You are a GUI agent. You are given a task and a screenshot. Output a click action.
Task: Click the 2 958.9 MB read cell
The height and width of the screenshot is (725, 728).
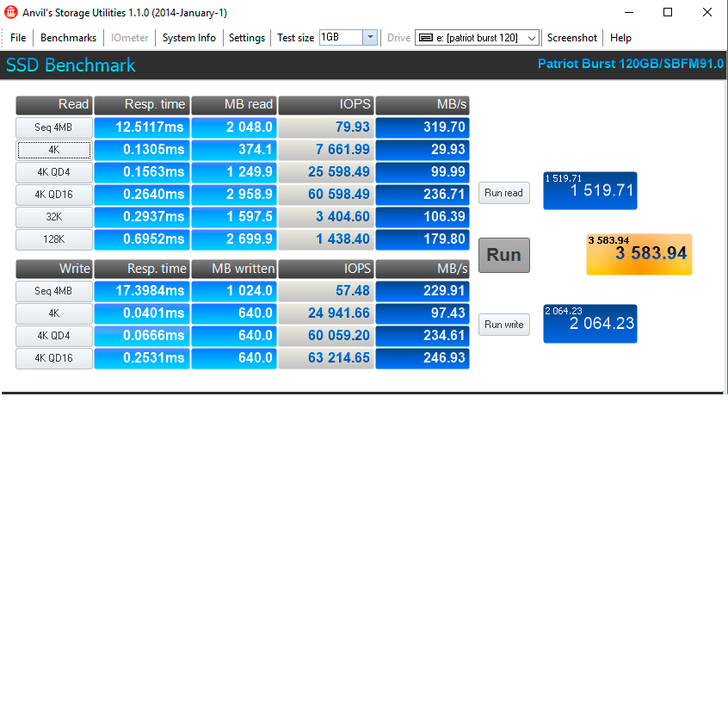(234, 194)
